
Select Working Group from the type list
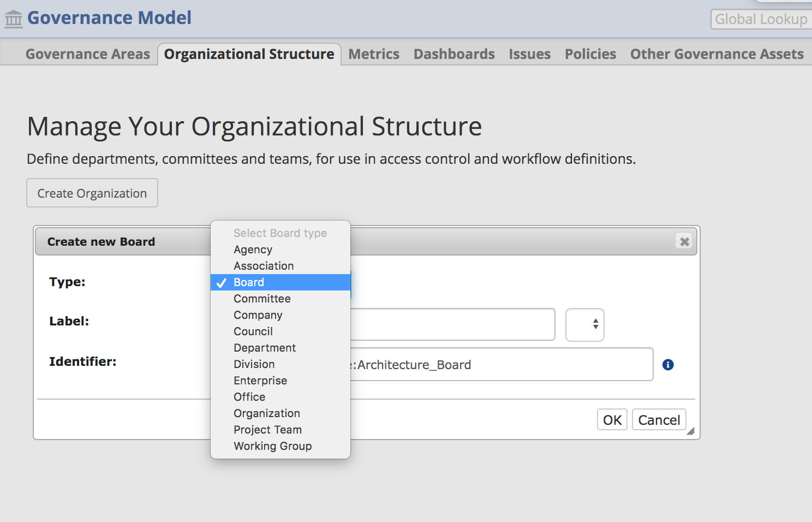(x=272, y=446)
